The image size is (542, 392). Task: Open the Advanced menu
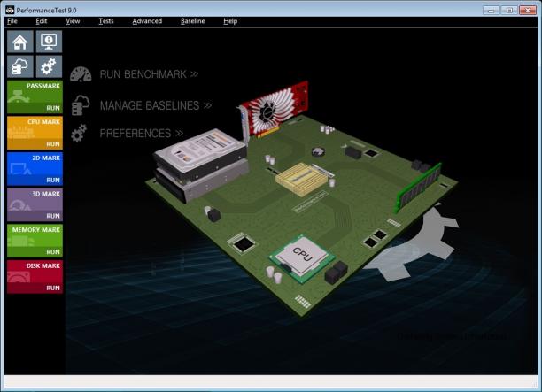coord(147,21)
